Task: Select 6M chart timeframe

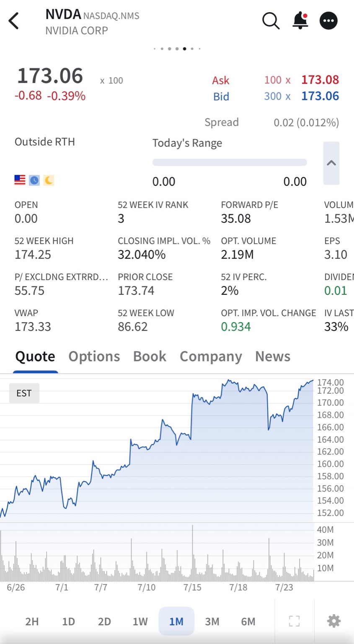Action: pos(248,621)
